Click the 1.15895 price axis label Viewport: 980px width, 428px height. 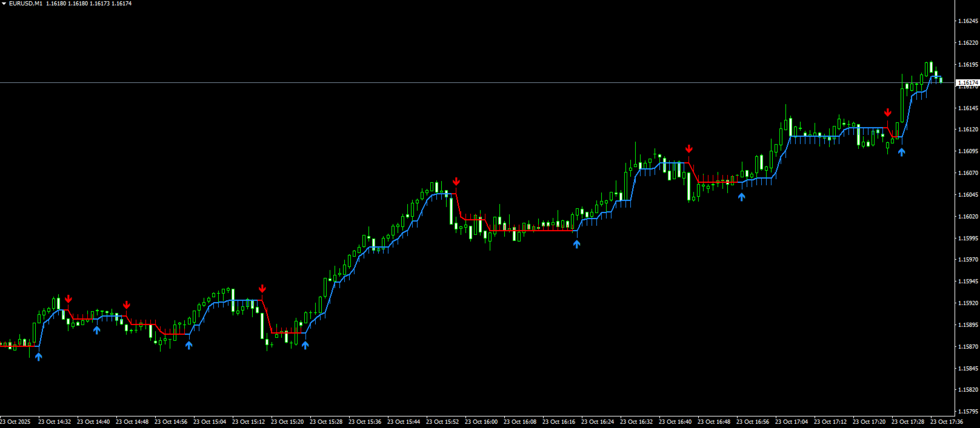coord(968,325)
